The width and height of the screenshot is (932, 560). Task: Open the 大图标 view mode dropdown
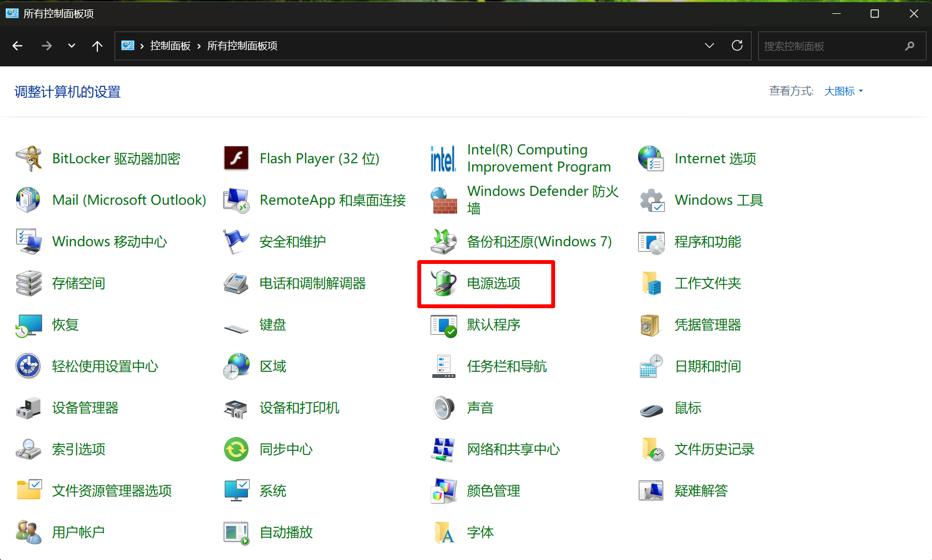coord(843,91)
